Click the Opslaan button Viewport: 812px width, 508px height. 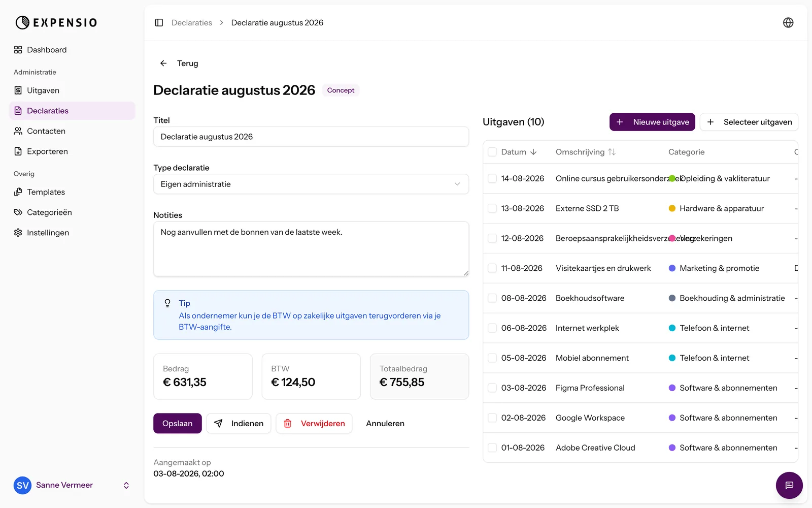tap(178, 424)
